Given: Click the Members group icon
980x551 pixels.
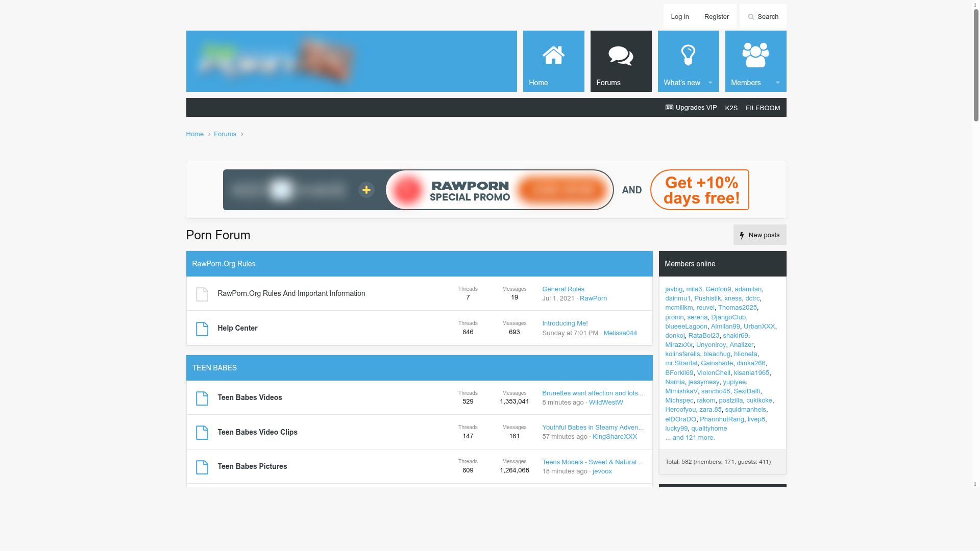Looking at the screenshot, I should click(755, 55).
